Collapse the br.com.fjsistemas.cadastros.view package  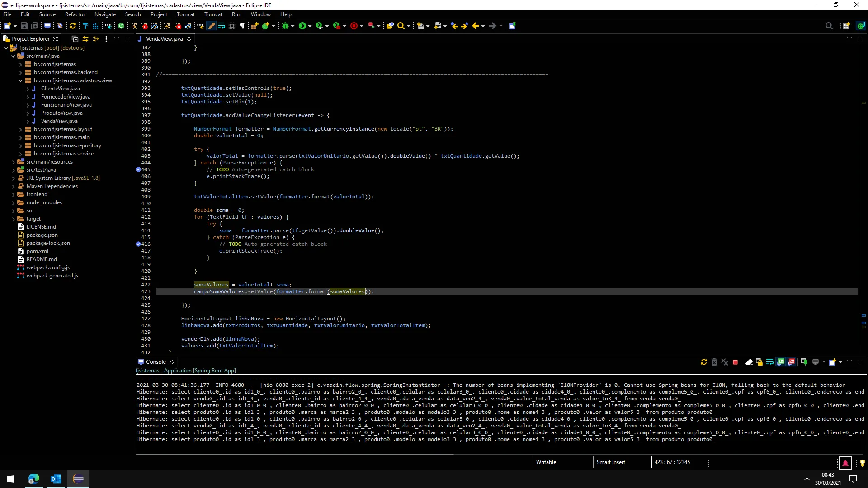(x=20, y=80)
